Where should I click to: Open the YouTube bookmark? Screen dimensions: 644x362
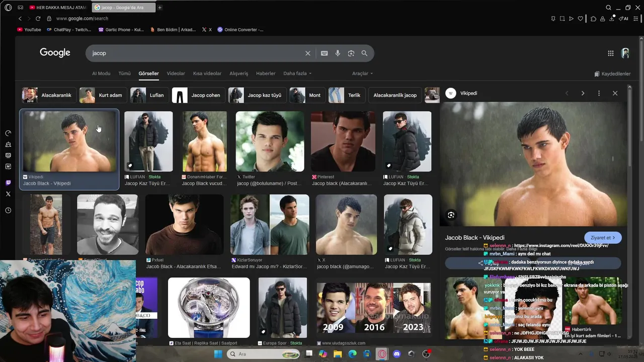coord(29,30)
